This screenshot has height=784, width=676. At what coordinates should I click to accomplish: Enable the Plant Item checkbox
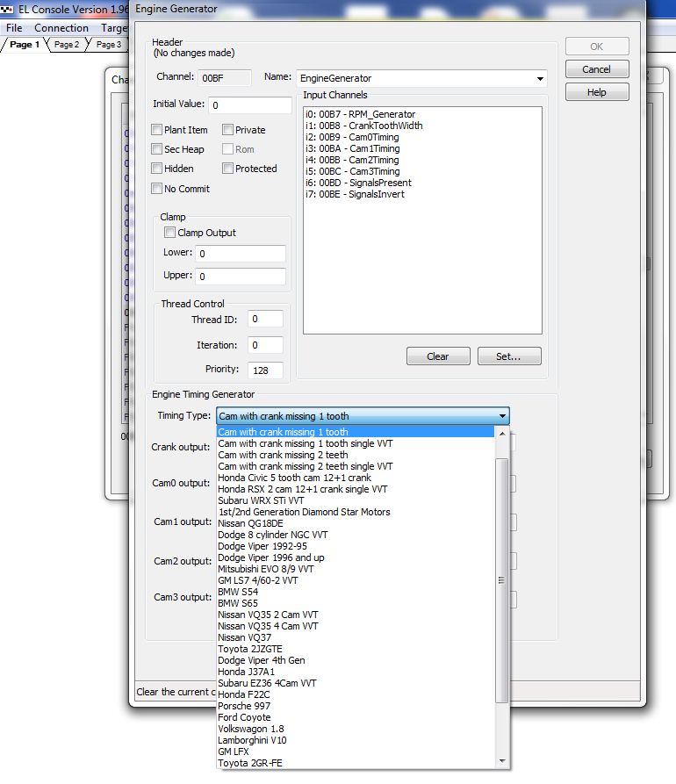click(157, 130)
